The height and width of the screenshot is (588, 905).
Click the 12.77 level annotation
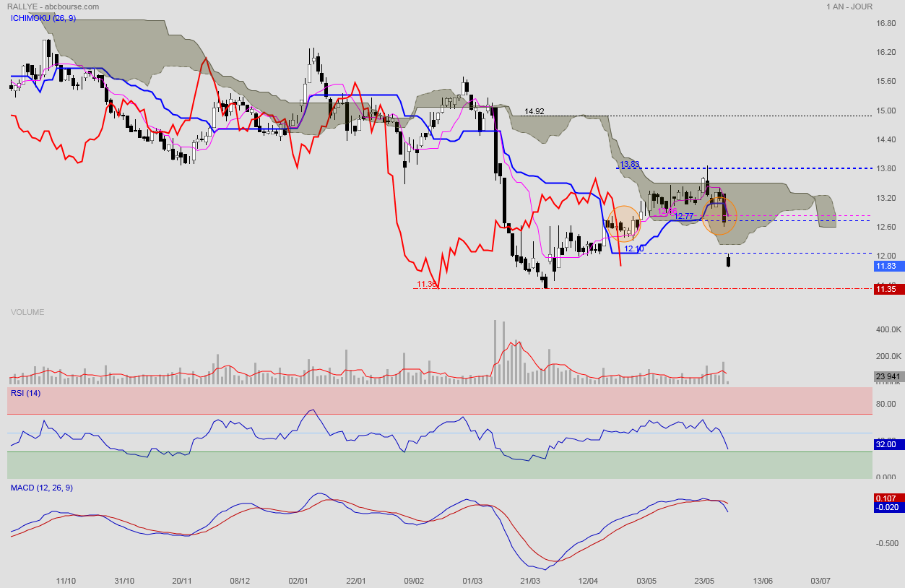pos(684,215)
